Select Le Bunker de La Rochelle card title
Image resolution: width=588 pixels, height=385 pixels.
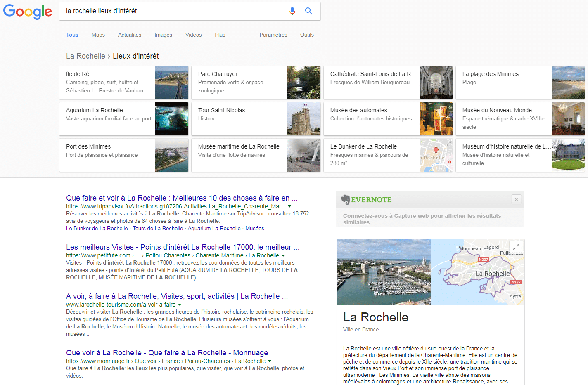(363, 146)
